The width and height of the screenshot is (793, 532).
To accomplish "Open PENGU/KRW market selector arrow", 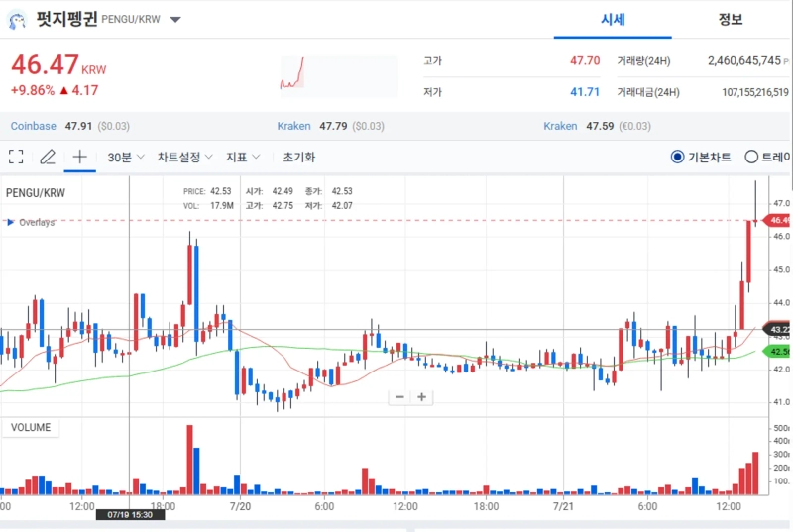I will pos(175,19).
